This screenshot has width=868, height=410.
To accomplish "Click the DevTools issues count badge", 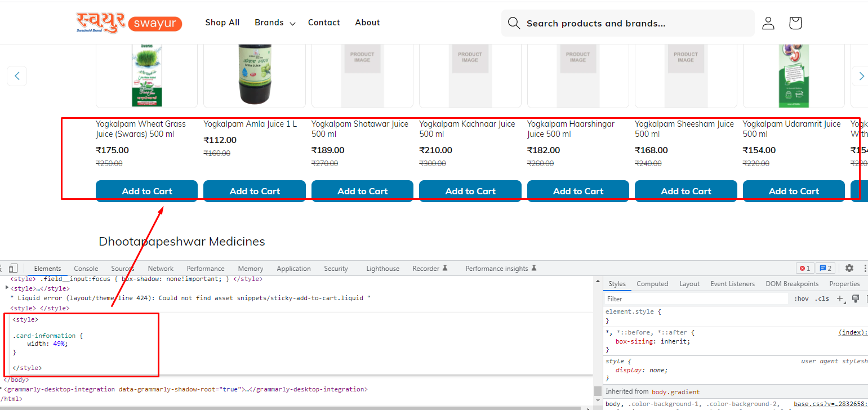I will (826, 268).
